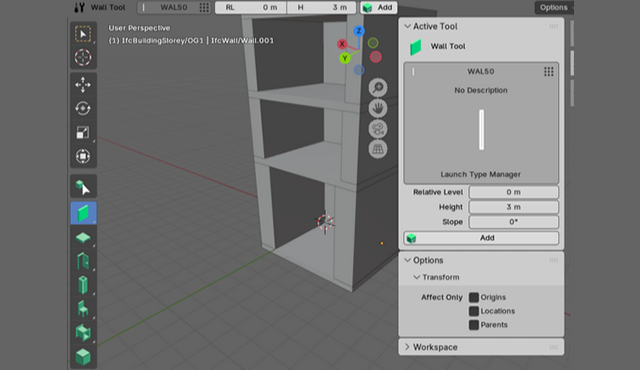640x370 pixels.
Task: Pick the Select Box tool
Action: tap(83, 34)
